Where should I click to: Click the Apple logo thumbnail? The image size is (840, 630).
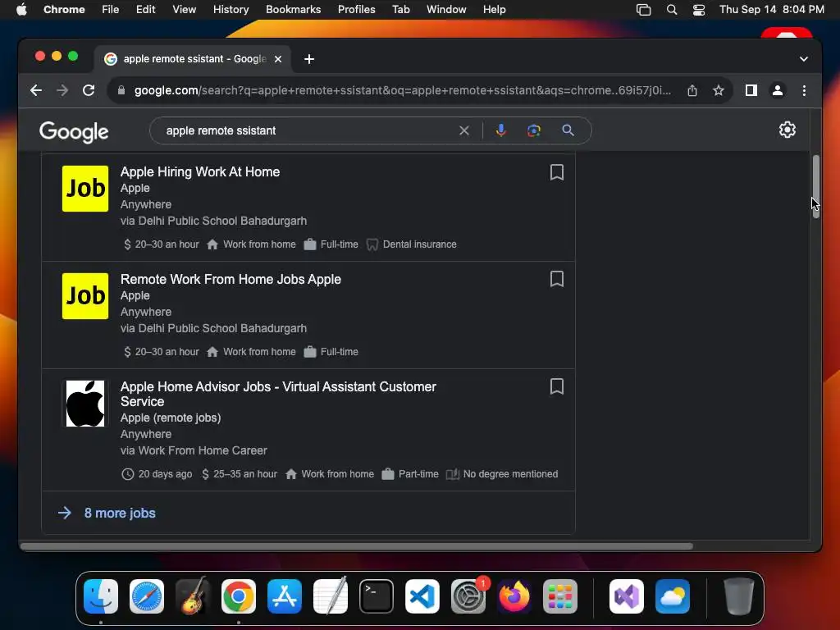coord(85,404)
